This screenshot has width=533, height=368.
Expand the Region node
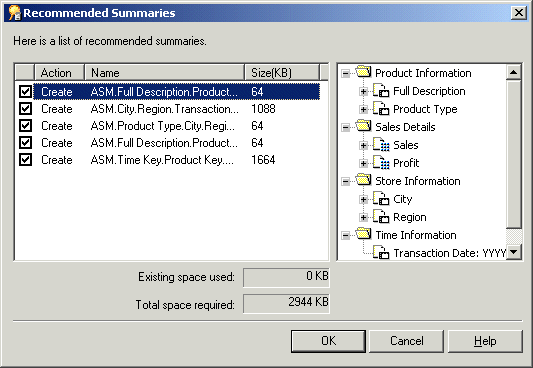click(363, 217)
